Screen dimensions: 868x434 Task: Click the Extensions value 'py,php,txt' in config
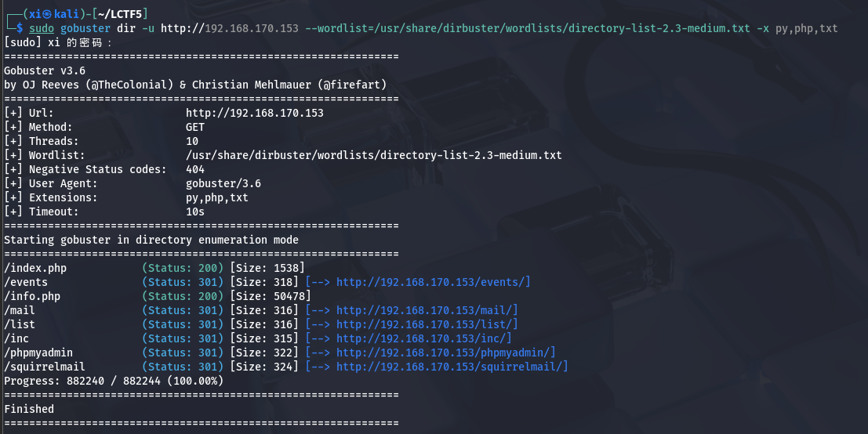tap(217, 197)
